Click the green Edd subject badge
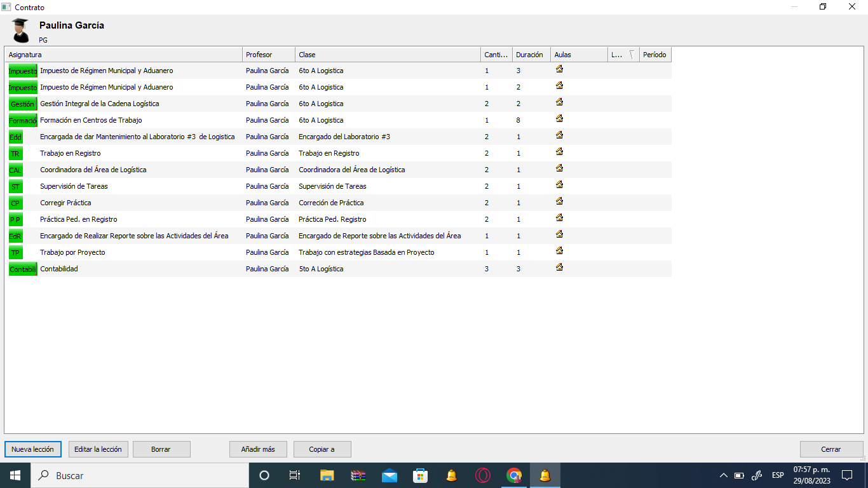Screen dimensions: 868x488 (15, 137)
